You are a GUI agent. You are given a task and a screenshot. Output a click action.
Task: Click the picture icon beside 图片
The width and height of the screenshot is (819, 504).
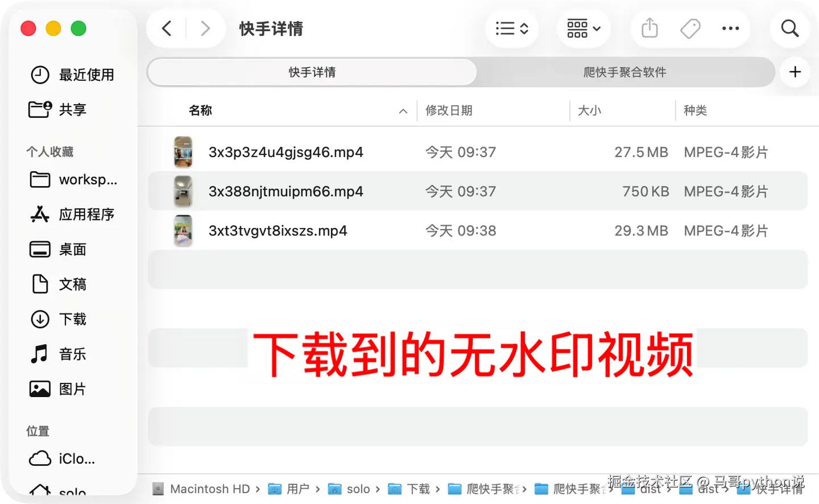[40, 389]
